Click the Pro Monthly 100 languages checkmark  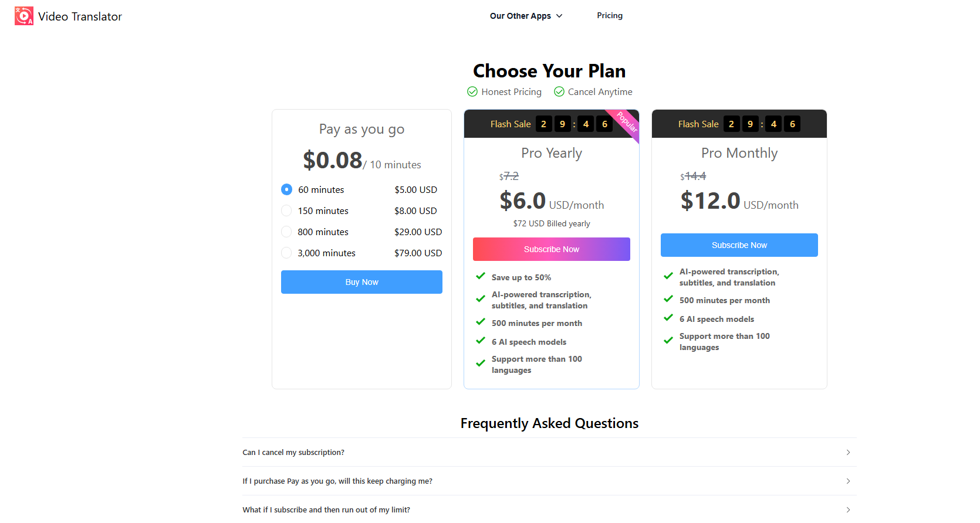click(x=668, y=341)
